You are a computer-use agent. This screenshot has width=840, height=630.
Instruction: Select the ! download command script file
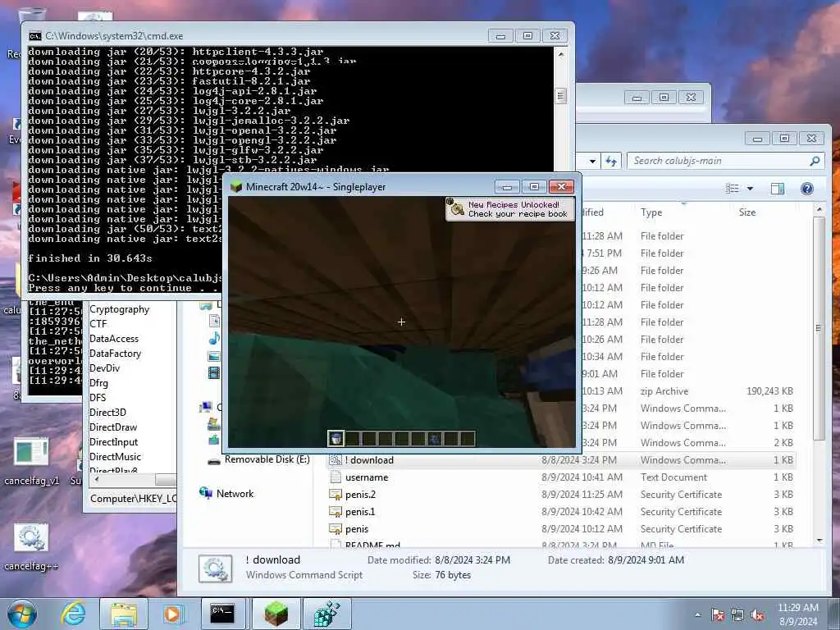561,460
